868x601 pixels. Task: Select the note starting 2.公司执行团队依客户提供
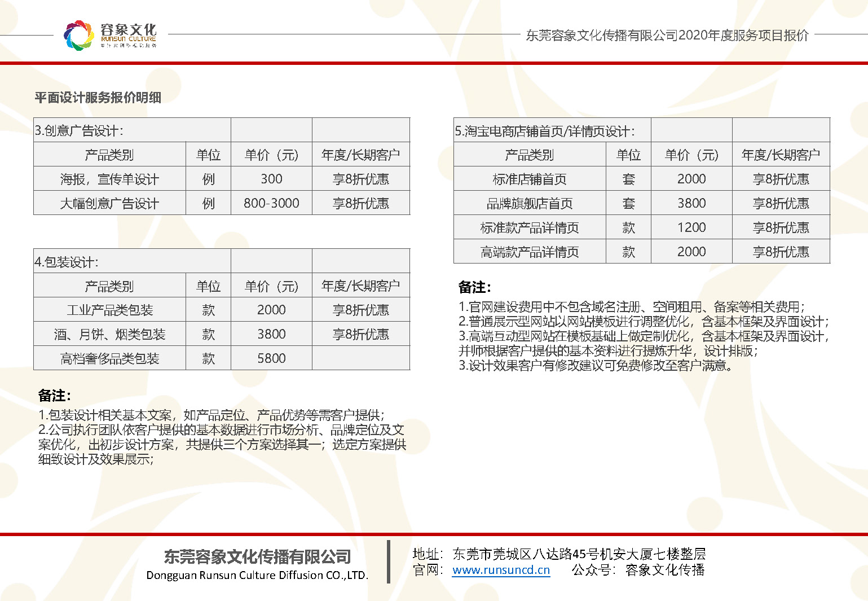click(222, 445)
